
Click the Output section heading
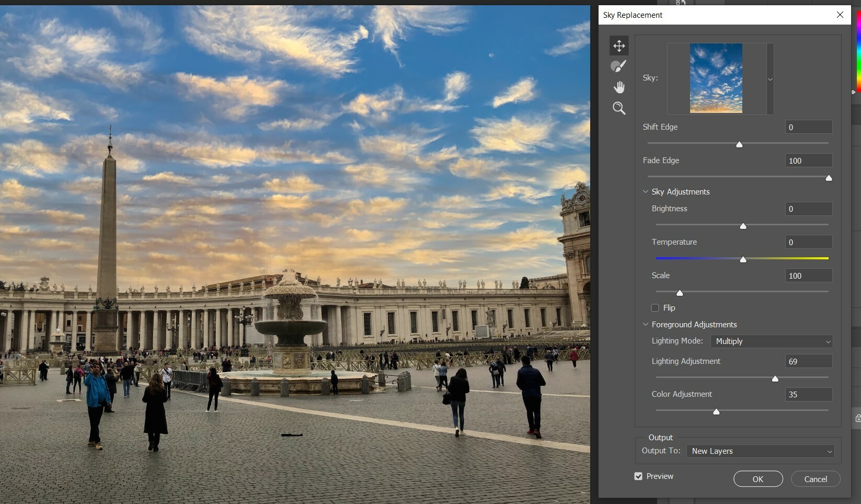pyautogui.click(x=660, y=438)
